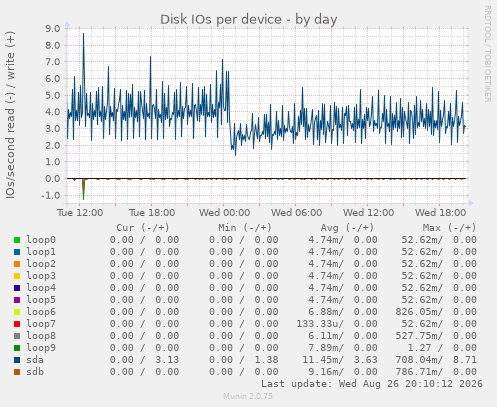Image resolution: width=497 pixels, height=407 pixels.
Task: Select the sdb legend label
Action: [x=35, y=372]
